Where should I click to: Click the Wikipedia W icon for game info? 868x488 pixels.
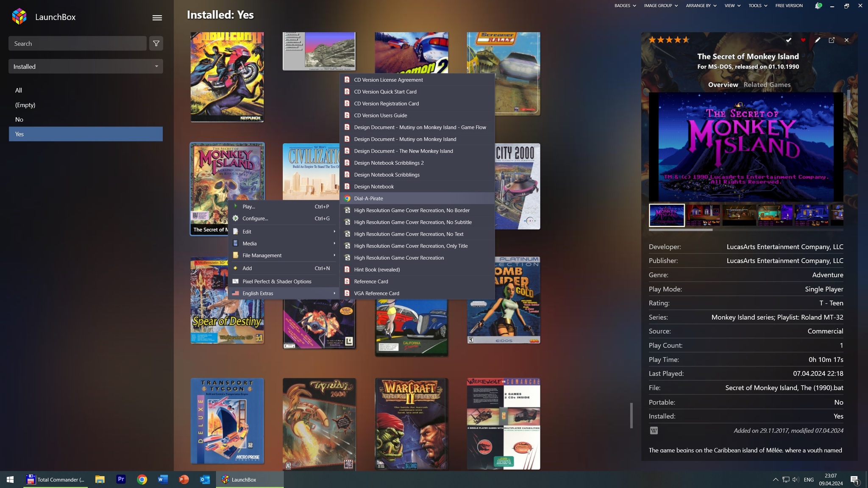[654, 430]
